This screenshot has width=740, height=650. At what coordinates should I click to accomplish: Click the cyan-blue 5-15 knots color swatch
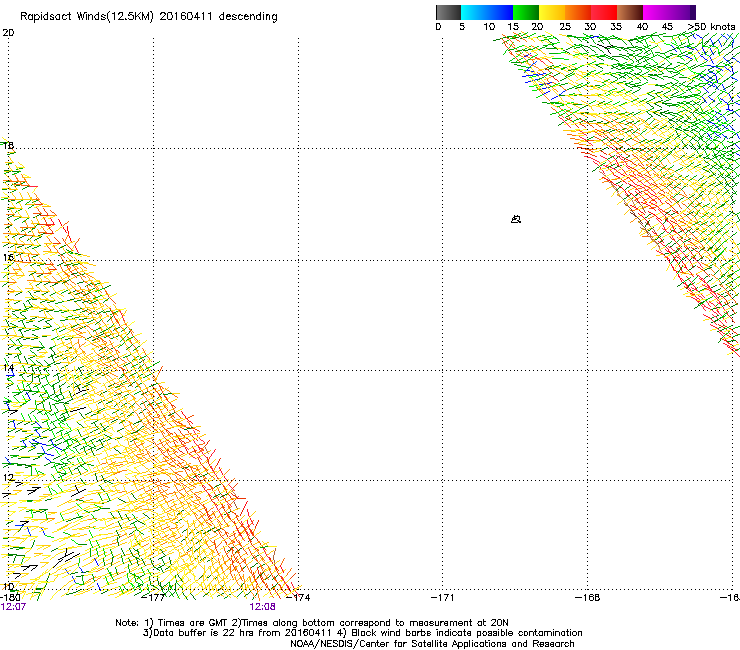487,12
